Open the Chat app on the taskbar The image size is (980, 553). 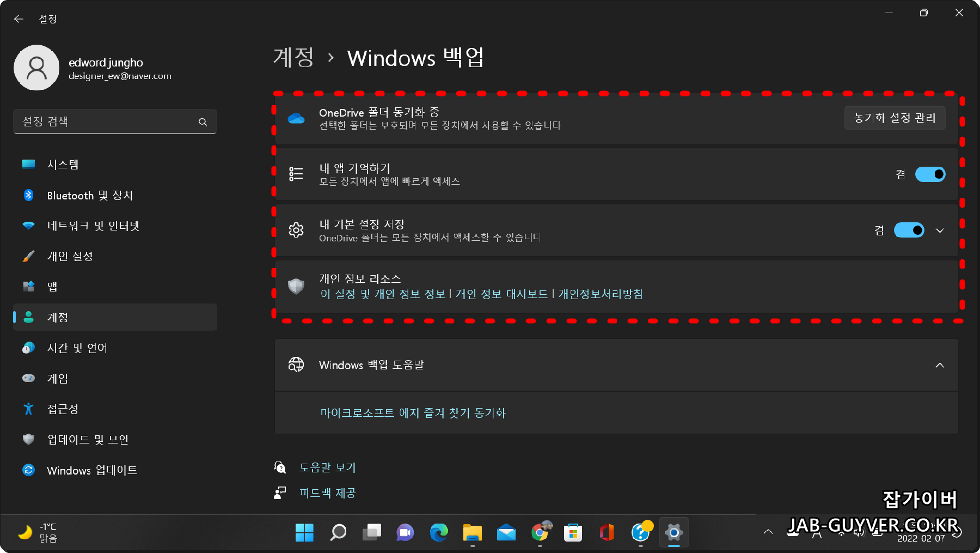click(405, 532)
